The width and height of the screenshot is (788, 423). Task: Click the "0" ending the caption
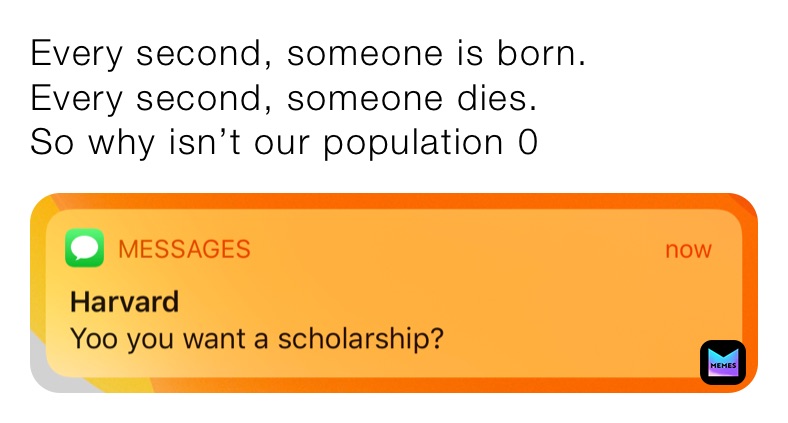point(527,143)
